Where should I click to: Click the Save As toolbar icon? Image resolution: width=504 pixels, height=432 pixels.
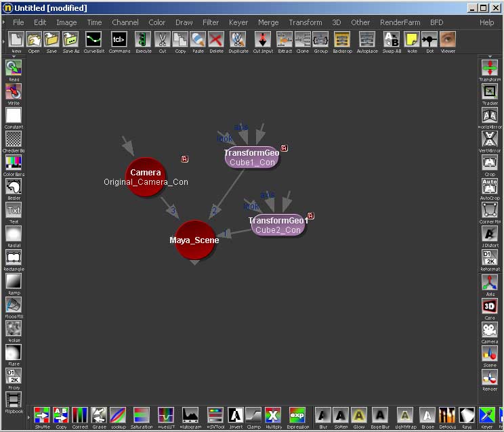coord(70,40)
